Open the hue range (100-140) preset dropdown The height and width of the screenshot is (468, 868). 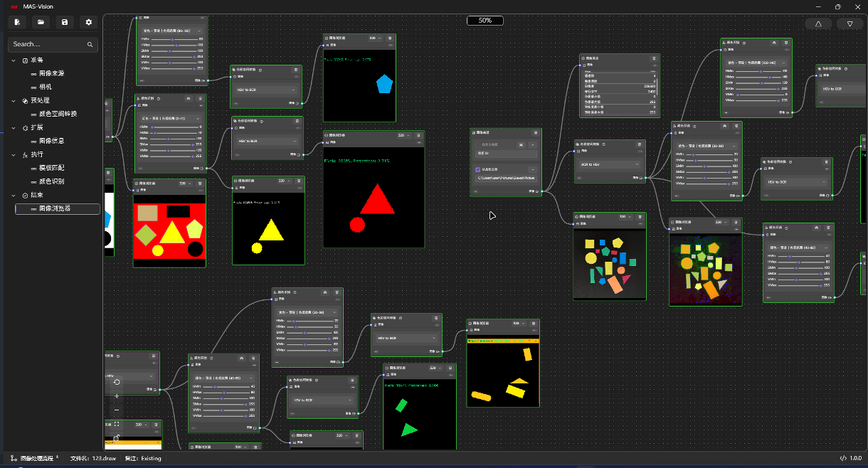click(x=756, y=62)
